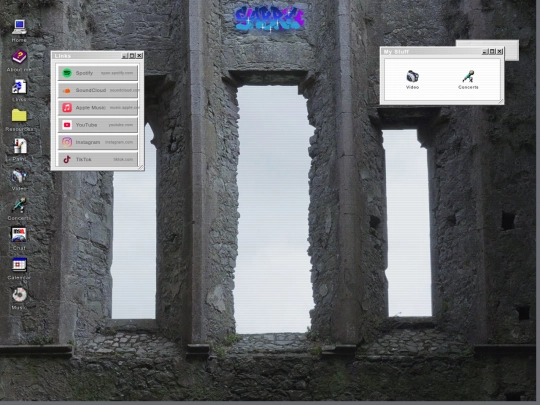Follow the Instagram link in Links window
Screen dimensions: 540x405
click(x=98, y=142)
